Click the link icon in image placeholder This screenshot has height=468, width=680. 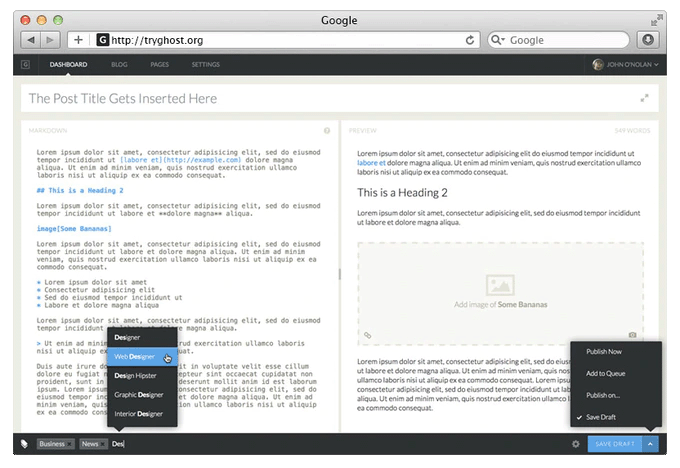coord(368,335)
